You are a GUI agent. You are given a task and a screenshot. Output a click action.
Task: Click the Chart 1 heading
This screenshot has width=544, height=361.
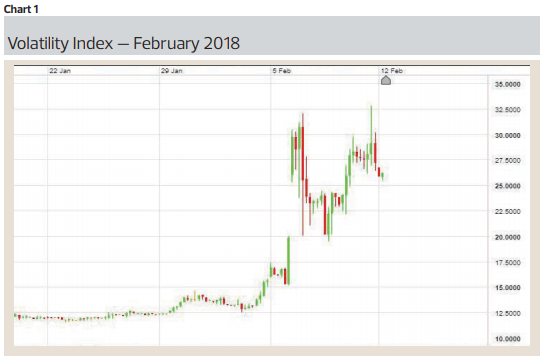(x=21, y=9)
